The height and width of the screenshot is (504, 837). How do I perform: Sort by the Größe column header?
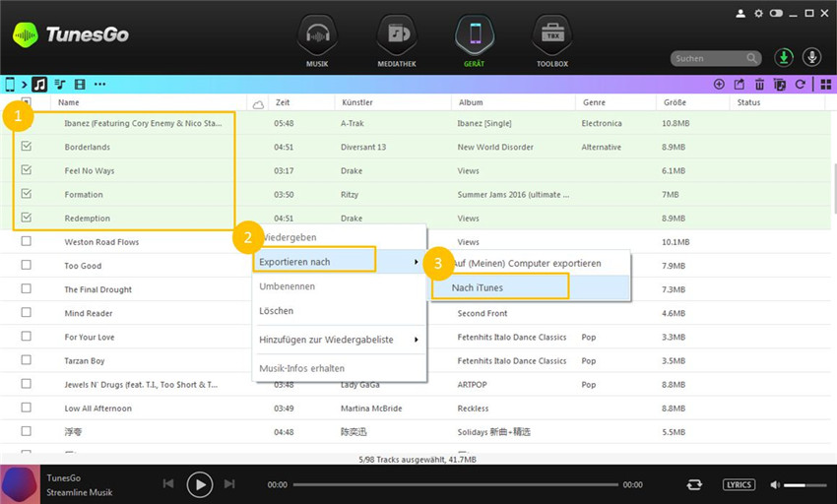click(675, 102)
